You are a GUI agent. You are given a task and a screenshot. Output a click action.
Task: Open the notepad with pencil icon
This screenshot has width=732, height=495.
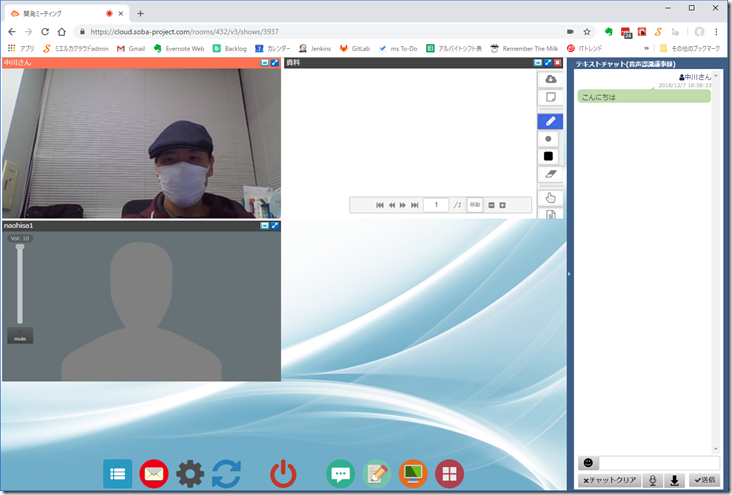(x=377, y=474)
